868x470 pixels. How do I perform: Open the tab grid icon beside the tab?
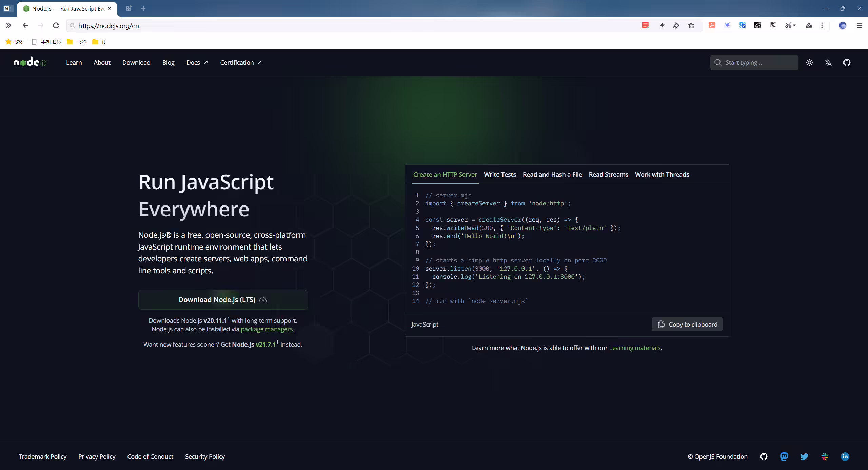(x=129, y=8)
